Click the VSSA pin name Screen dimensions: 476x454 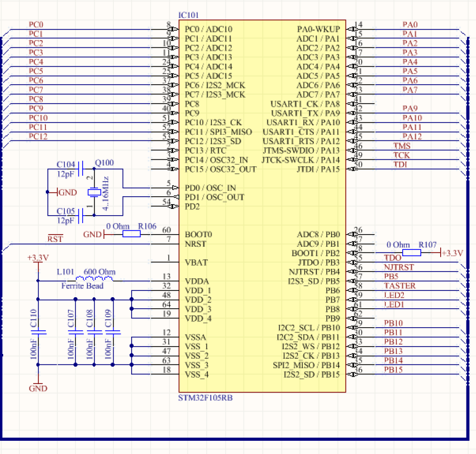[x=195, y=337]
